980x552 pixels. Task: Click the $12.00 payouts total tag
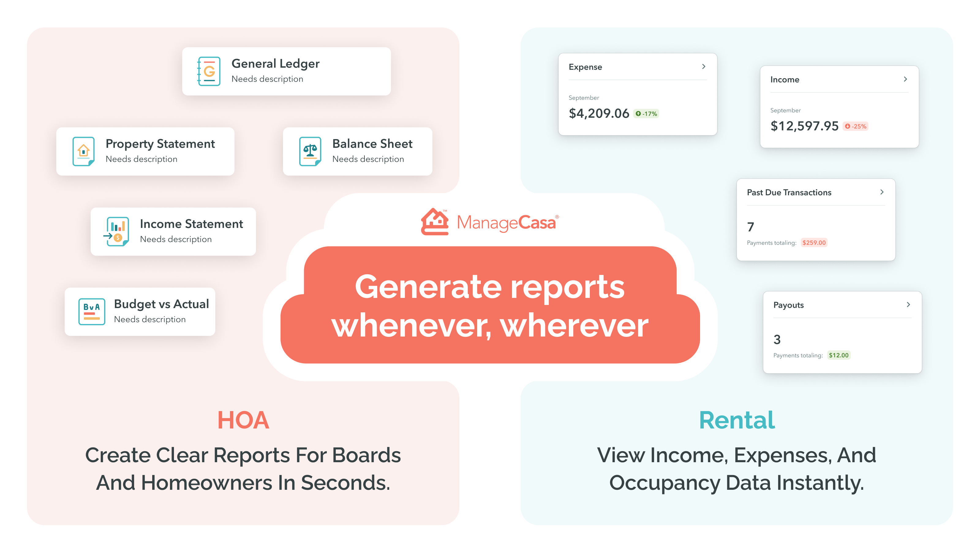tap(839, 356)
